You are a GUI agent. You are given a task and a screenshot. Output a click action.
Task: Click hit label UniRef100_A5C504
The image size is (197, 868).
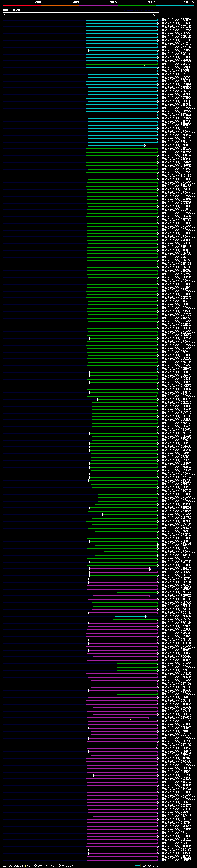177,33
